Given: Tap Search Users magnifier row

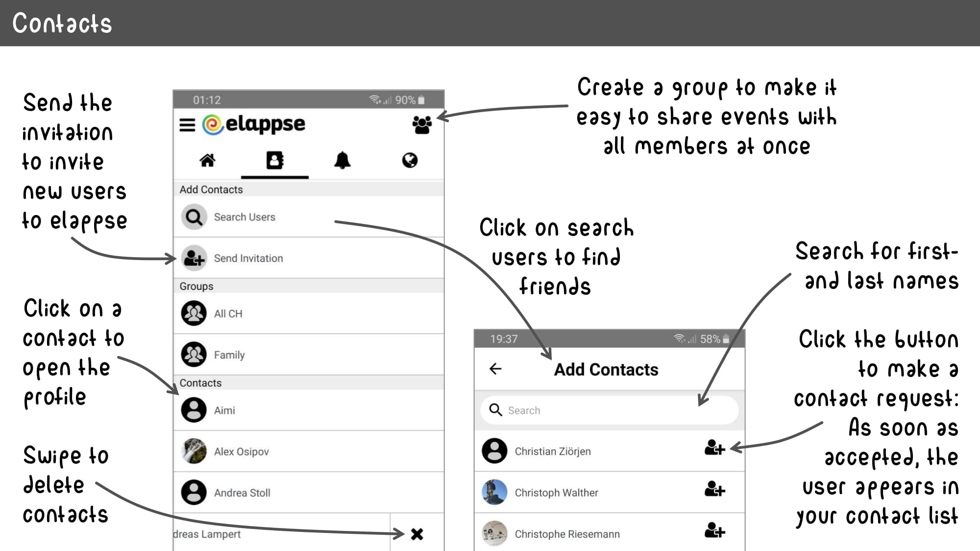Looking at the screenshot, I should tap(244, 217).
